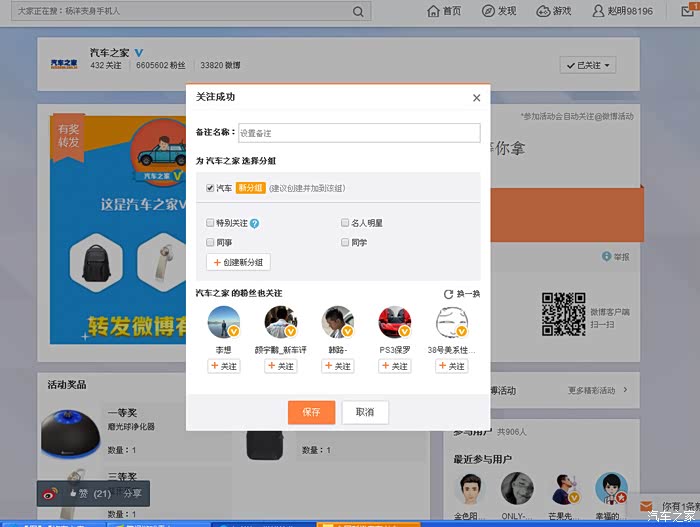Close the 关注成功 dialog

476,98
